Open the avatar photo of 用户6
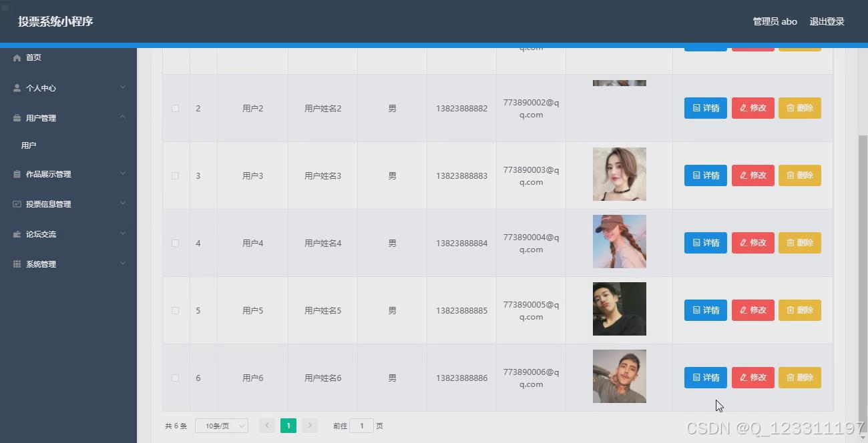Viewport: 868px width, 443px height. click(620, 376)
